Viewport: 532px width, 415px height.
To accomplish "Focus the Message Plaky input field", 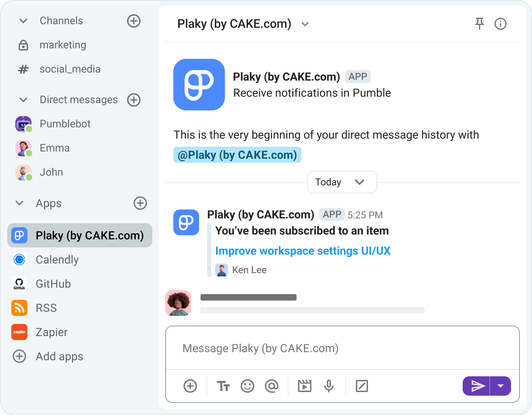I will coord(343,348).
